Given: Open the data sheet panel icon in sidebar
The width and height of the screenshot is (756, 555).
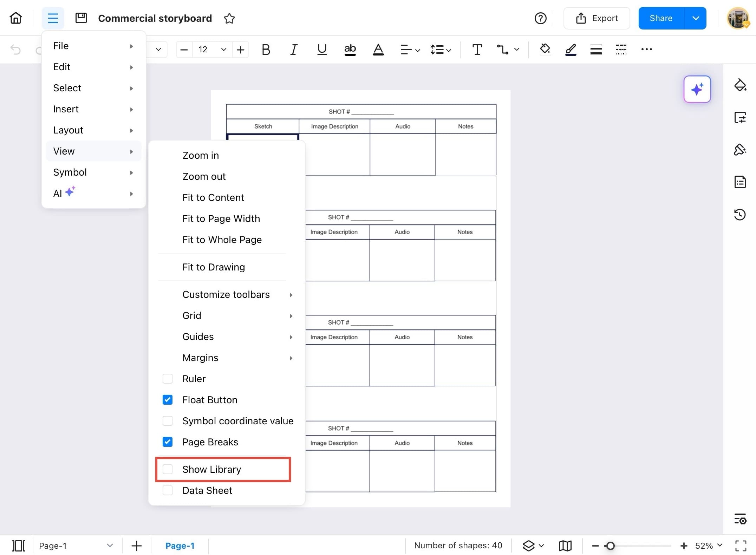Looking at the screenshot, I should click(x=740, y=182).
